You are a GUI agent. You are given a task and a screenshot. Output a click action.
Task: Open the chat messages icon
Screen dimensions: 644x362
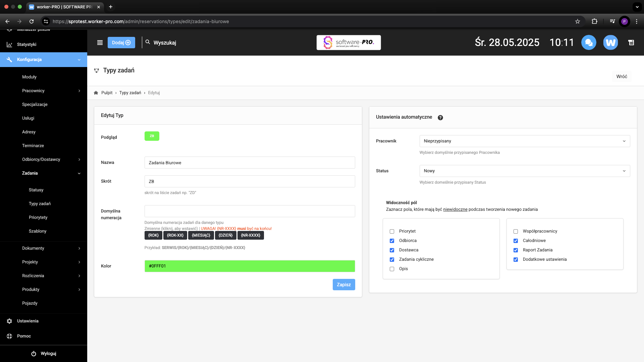point(589,43)
